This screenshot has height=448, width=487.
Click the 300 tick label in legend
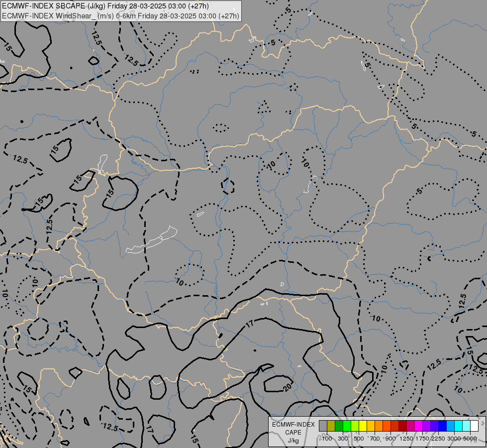[x=343, y=439]
